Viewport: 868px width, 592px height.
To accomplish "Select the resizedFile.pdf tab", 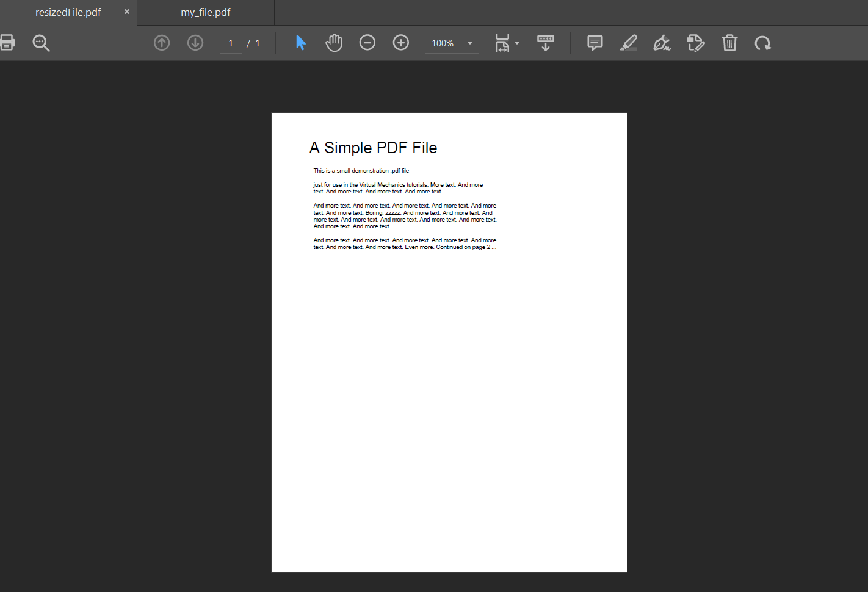I will [x=68, y=12].
